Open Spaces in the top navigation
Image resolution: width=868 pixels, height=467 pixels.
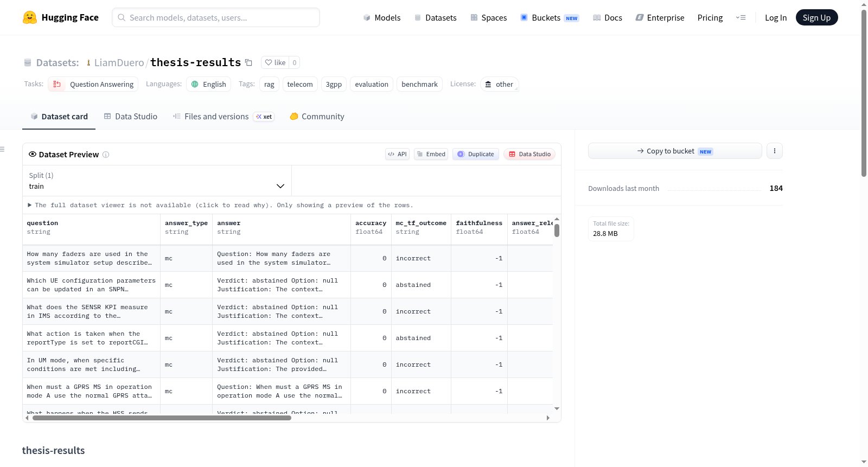tap(489, 17)
